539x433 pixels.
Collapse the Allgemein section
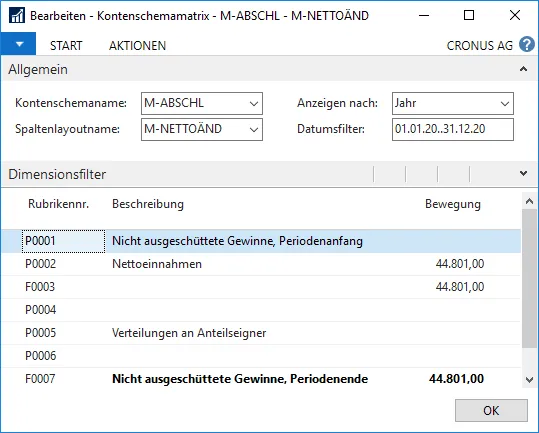pos(523,69)
